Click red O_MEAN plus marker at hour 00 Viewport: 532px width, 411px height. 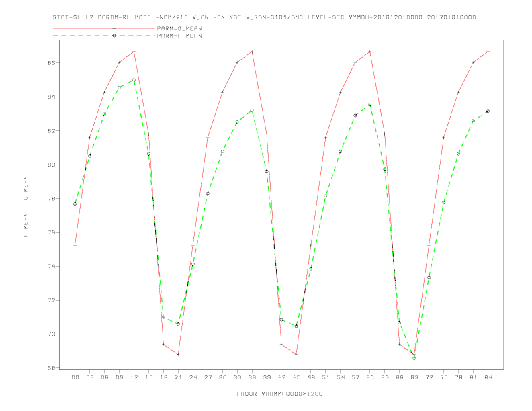tap(75, 245)
